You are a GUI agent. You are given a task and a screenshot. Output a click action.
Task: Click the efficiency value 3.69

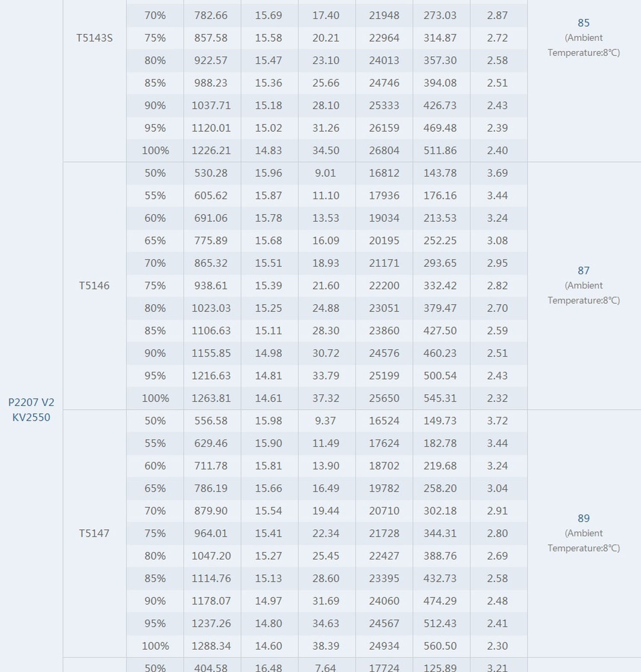pyautogui.click(x=497, y=173)
